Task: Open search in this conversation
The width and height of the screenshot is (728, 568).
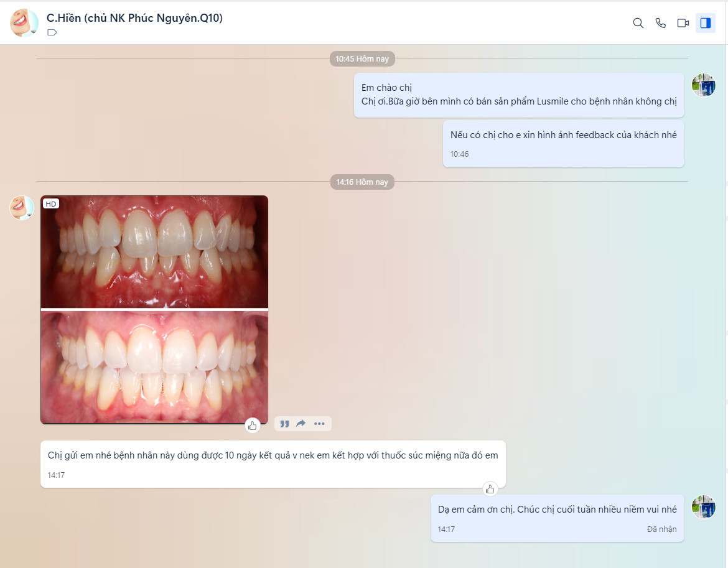Action: (638, 23)
